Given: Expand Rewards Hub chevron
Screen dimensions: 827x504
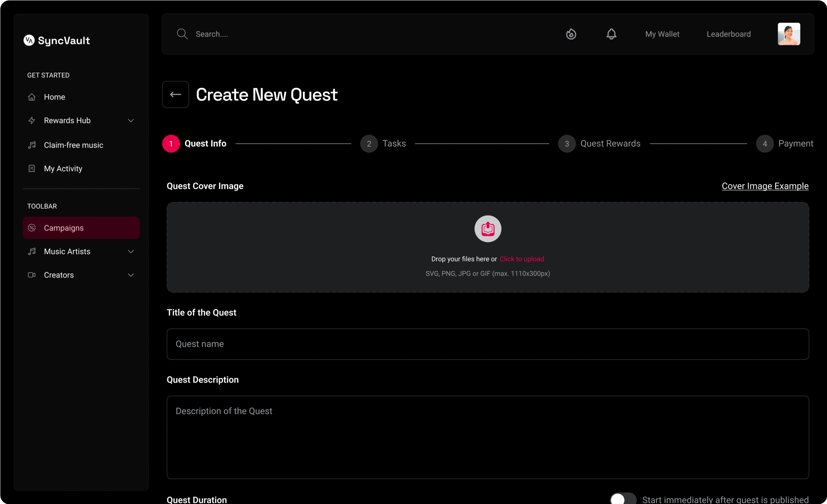Looking at the screenshot, I should pyautogui.click(x=131, y=120).
